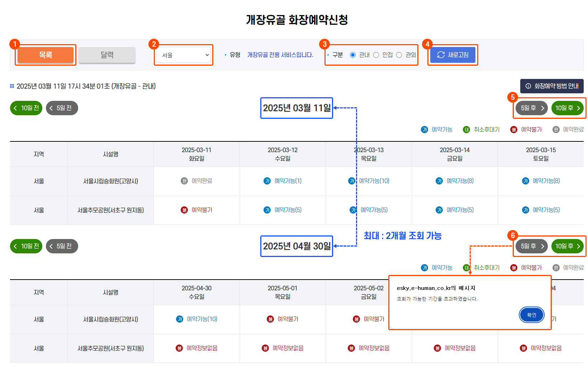Click 예약정보없음 for 서울추모공원 on 05-01

283,348
